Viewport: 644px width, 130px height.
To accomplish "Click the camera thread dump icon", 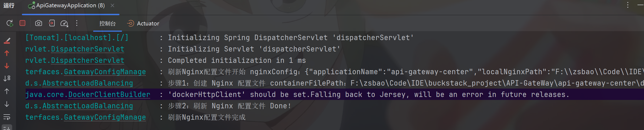I will 39,23.
